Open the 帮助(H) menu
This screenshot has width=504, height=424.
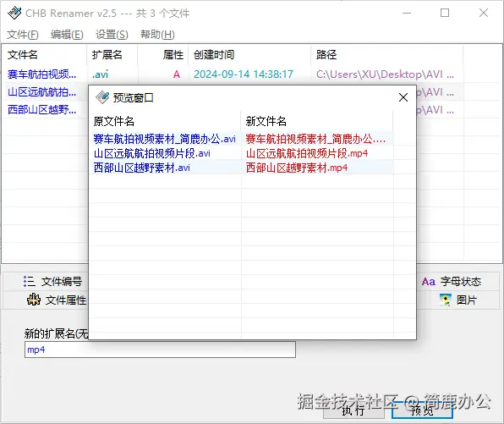(157, 34)
